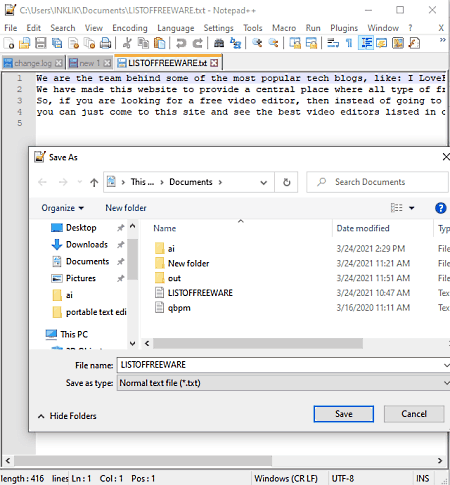Select the New folder item in file list

(188, 263)
